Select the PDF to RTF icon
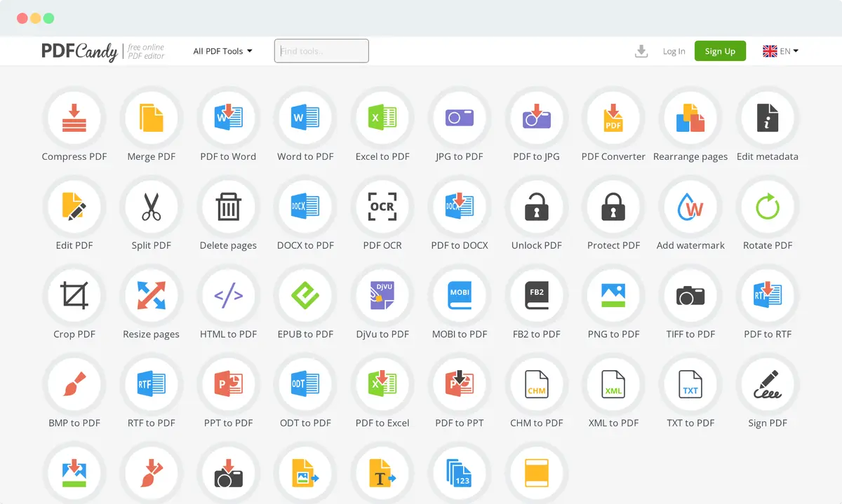Screen dimensions: 842x504 (x=768, y=295)
